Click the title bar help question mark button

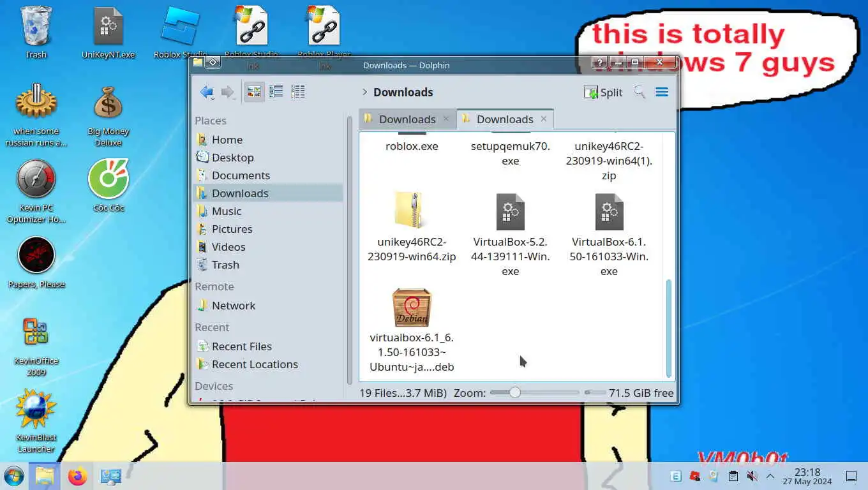pyautogui.click(x=599, y=62)
